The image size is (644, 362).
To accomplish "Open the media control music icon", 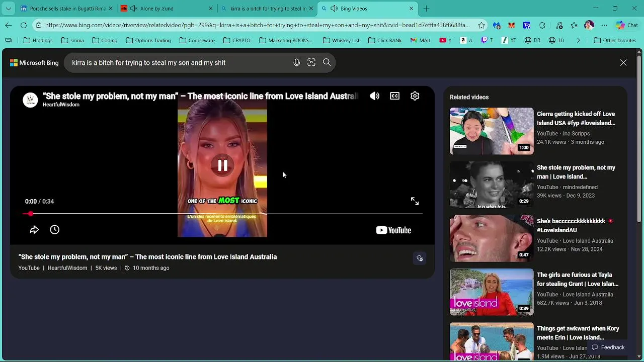I will 559,25.
